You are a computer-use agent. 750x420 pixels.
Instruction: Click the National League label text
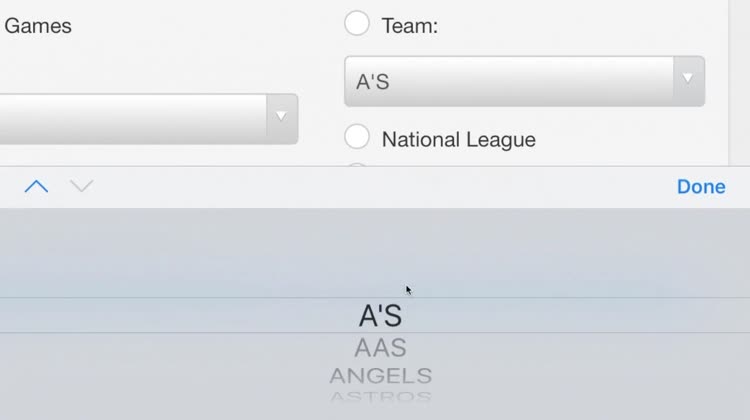pos(458,140)
